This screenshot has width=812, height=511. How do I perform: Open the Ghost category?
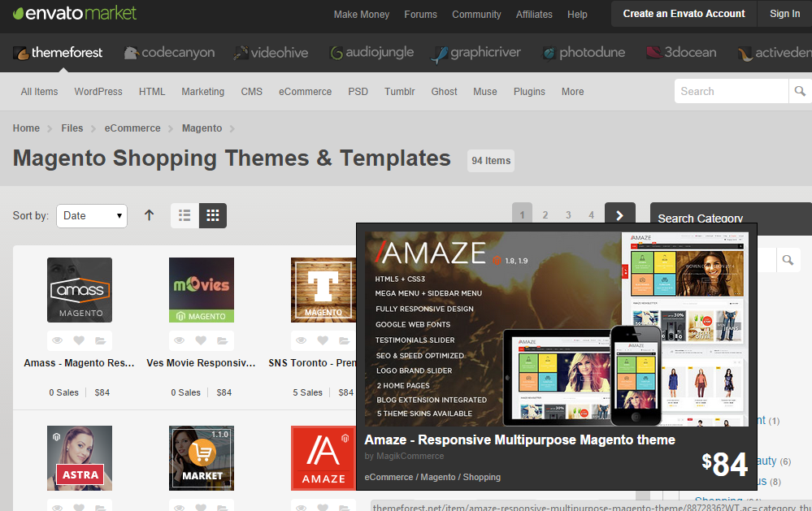coord(445,92)
